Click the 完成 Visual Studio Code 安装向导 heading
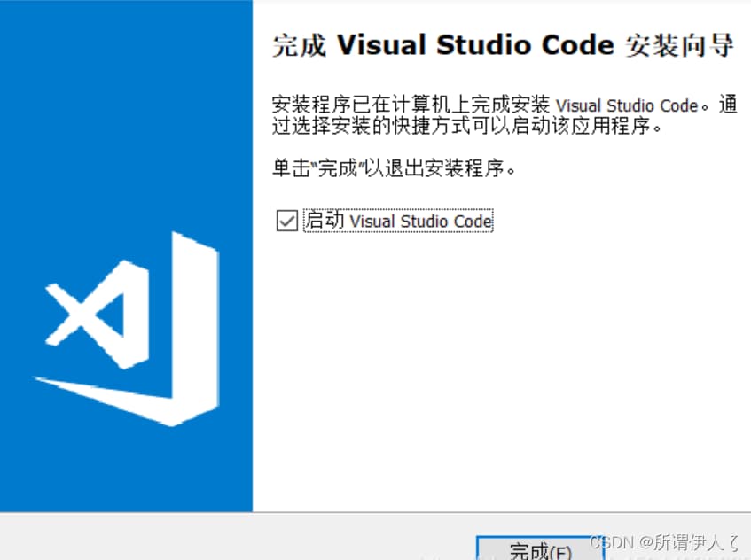The height and width of the screenshot is (560, 751). tap(503, 47)
